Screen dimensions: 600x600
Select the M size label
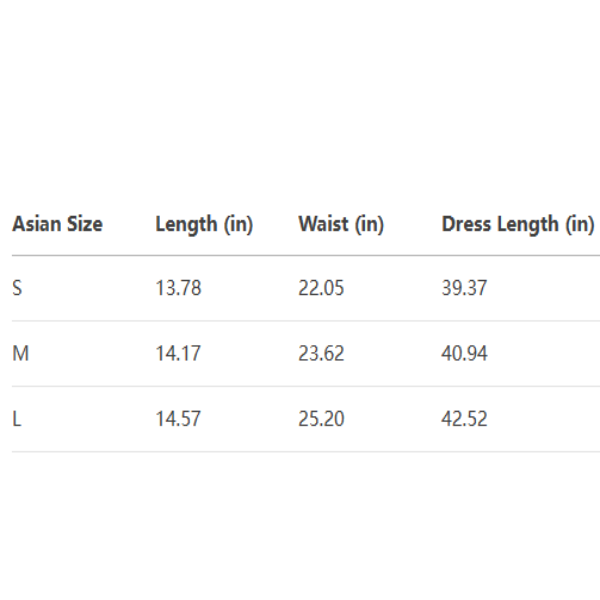coord(19,353)
